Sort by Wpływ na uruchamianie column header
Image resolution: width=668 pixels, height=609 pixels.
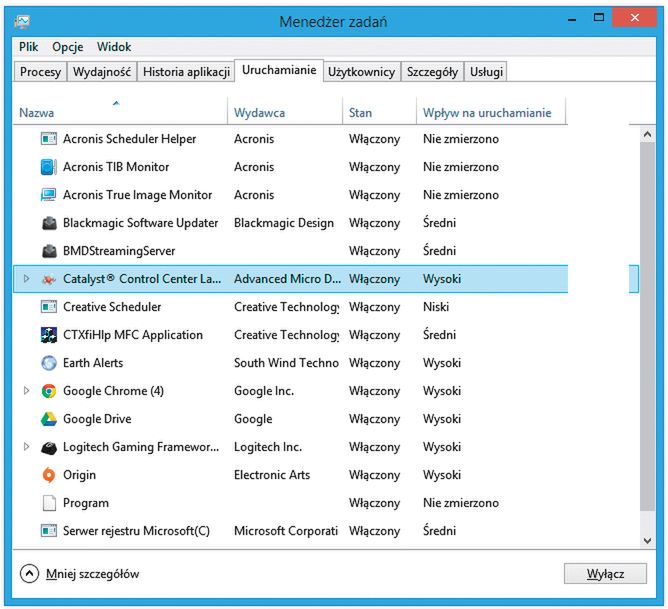[491, 112]
